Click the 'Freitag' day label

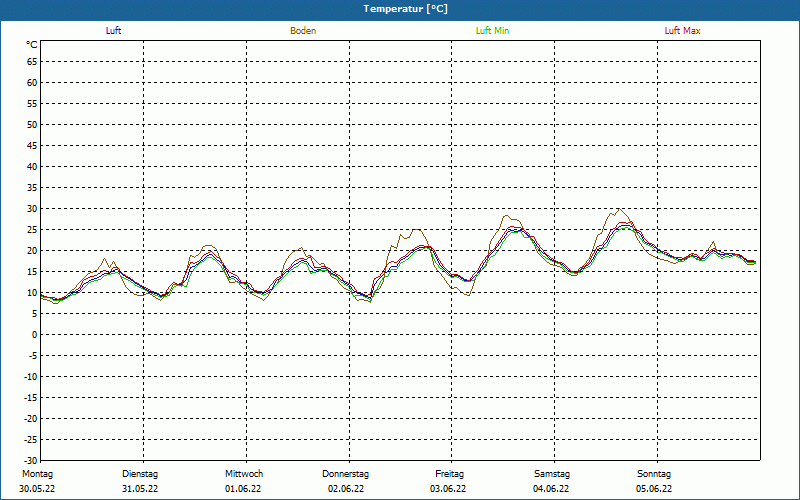[x=449, y=474]
